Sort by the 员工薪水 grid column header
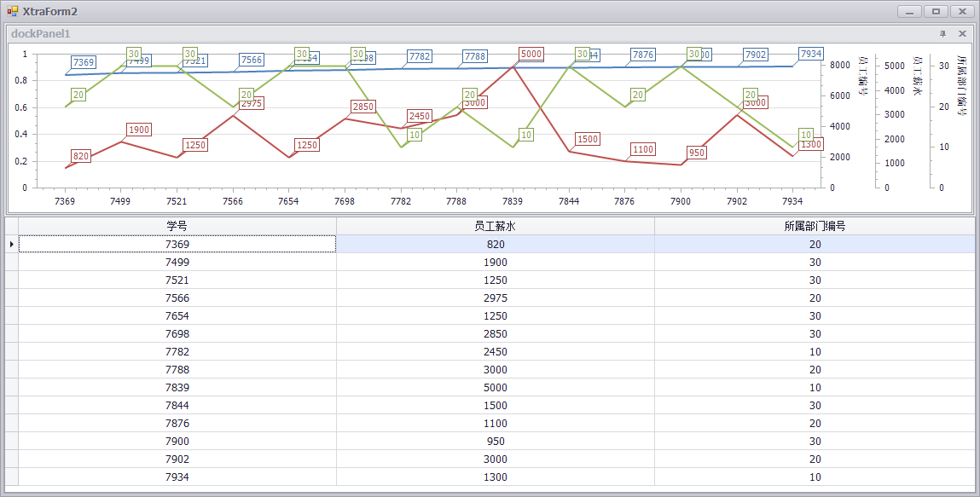The height and width of the screenshot is (497, 980). [x=495, y=226]
